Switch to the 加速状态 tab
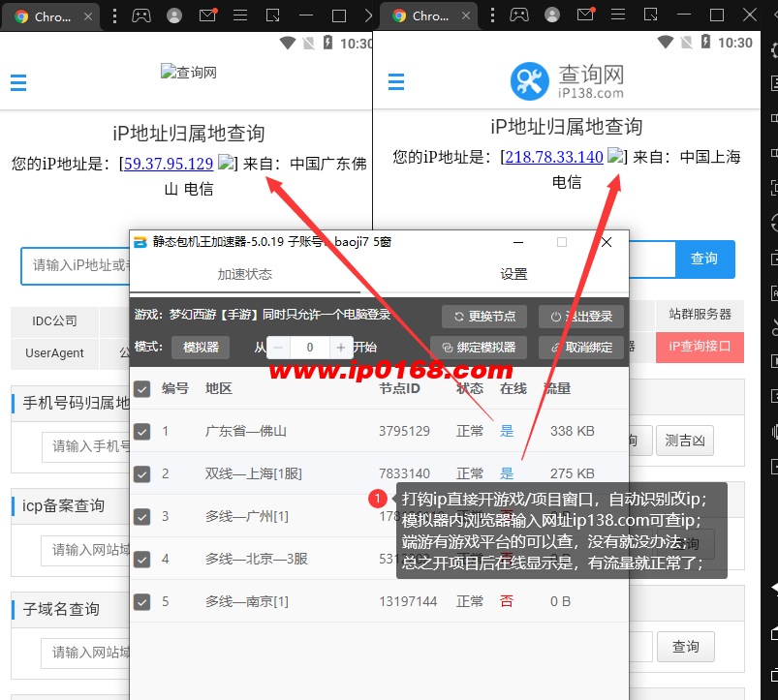 (x=244, y=274)
